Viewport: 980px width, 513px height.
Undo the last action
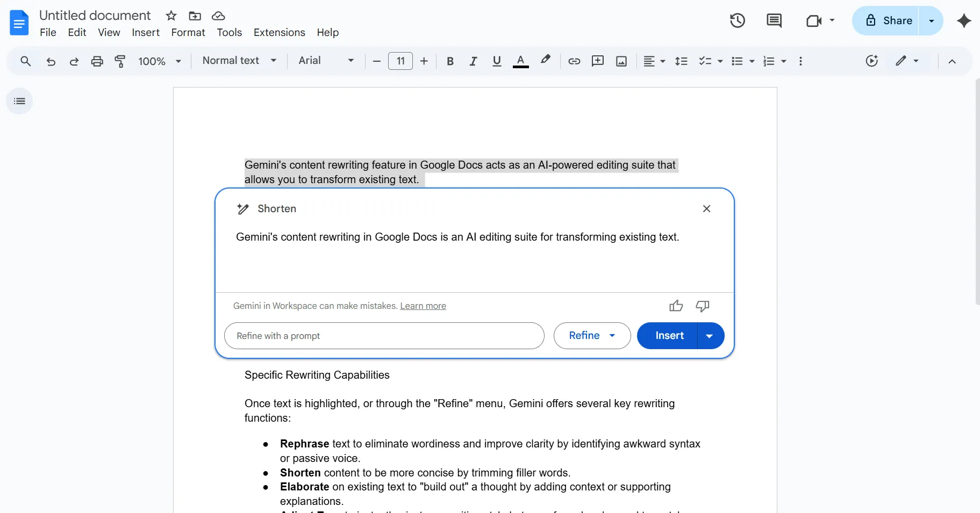[x=51, y=61]
